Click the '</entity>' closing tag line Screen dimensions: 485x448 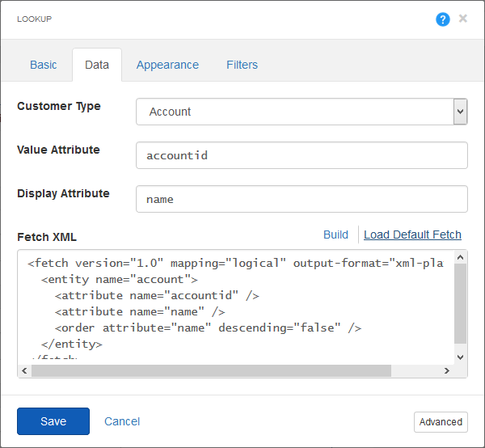(x=71, y=344)
